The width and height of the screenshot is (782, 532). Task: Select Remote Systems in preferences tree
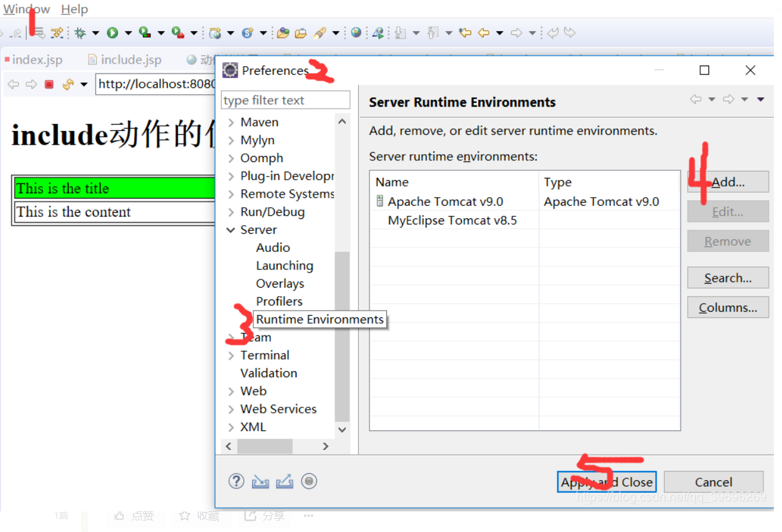pos(287,194)
